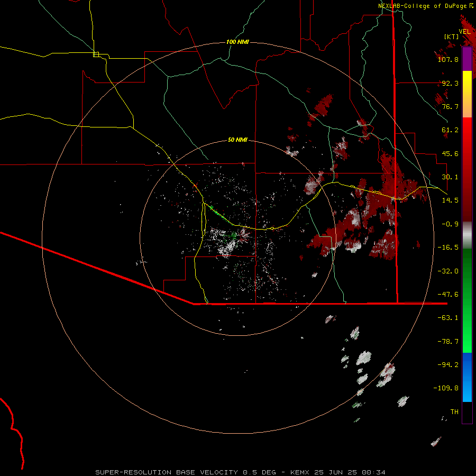Click the "[KT]" units label
Image resolution: width=476 pixels, height=476 pixels.
click(452, 36)
